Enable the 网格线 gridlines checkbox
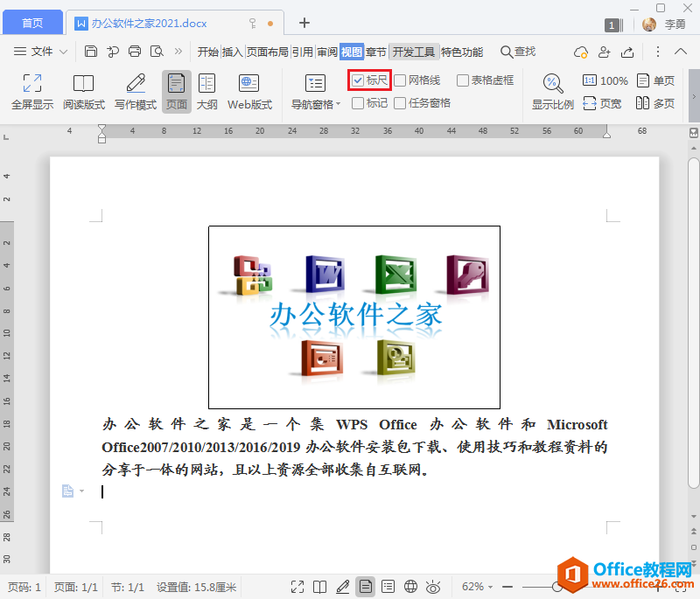Viewport: 700px width, 599px height. coord(400,80)
